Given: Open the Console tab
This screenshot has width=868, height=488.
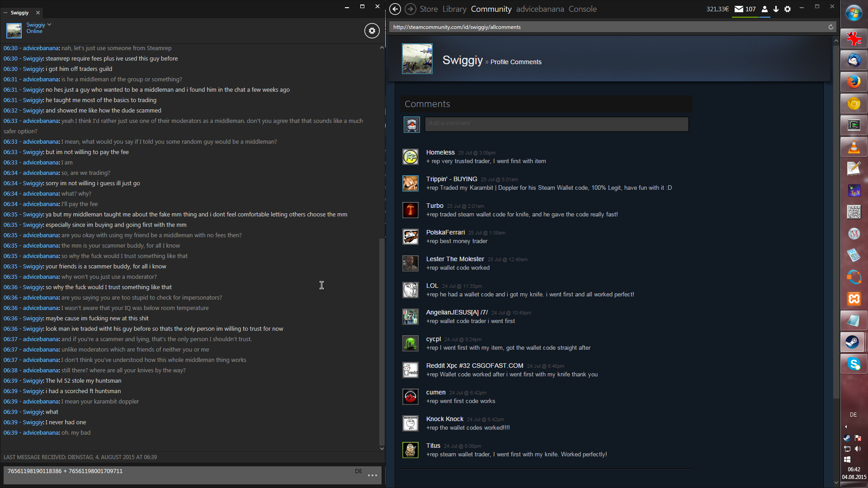Looking at the screenshot, I should [x=582, y=9].
